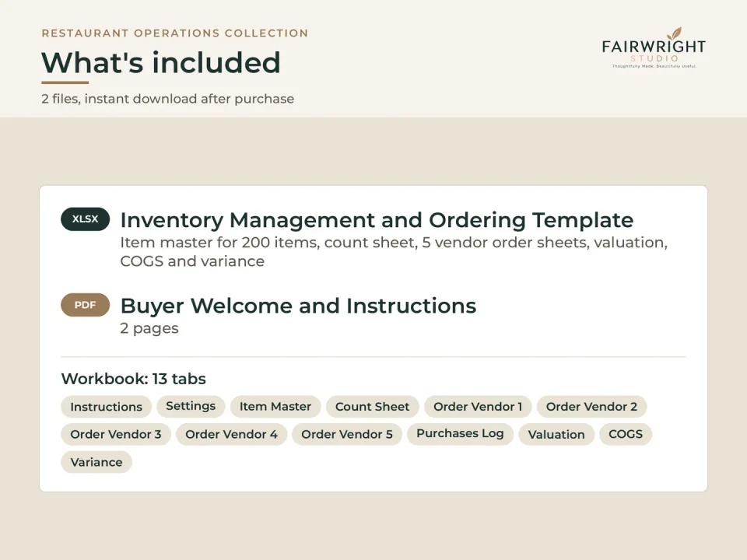The image size is (747, 560).
Task: Click the XLSX file type badge
Action: (86, 219)
